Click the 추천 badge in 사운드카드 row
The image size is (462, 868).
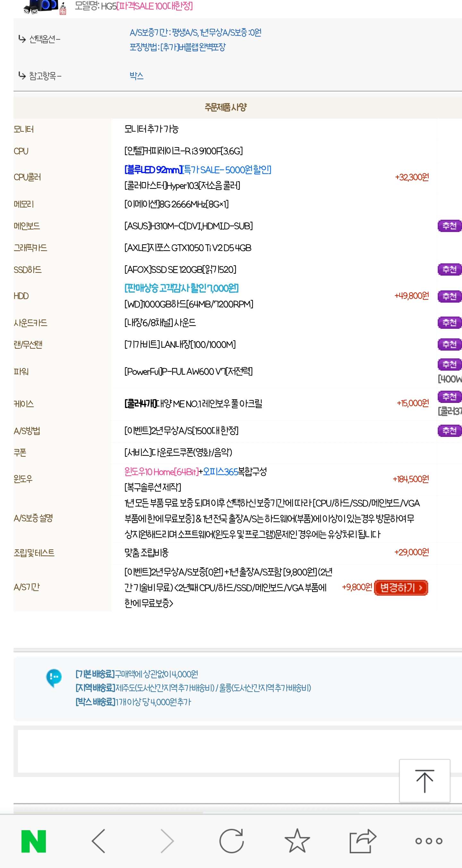449,323
